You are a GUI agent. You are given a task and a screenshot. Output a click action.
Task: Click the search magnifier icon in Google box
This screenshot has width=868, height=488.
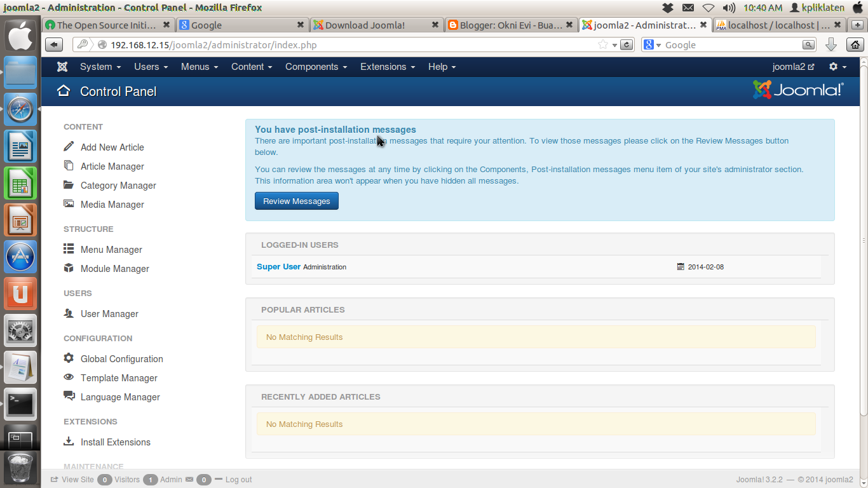(x=808, y=44)
